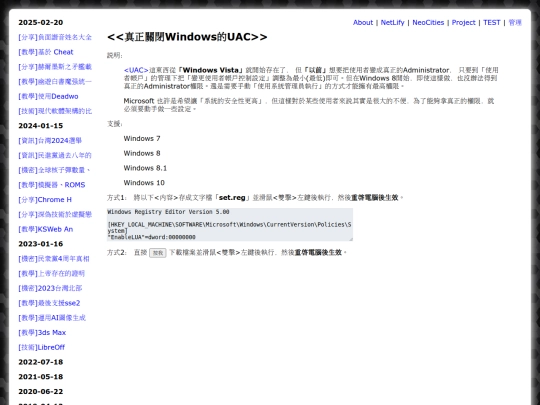This screenshot has width=540, height=405.
Task: Click the bold Windows Vista text
Action: tap(211, 70)
